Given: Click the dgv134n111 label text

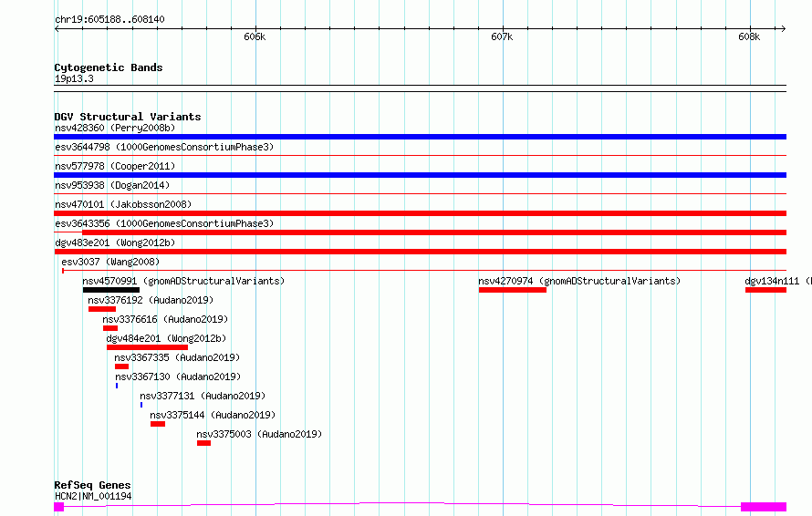Looking at the screenshot, I should tap(772, 281).
